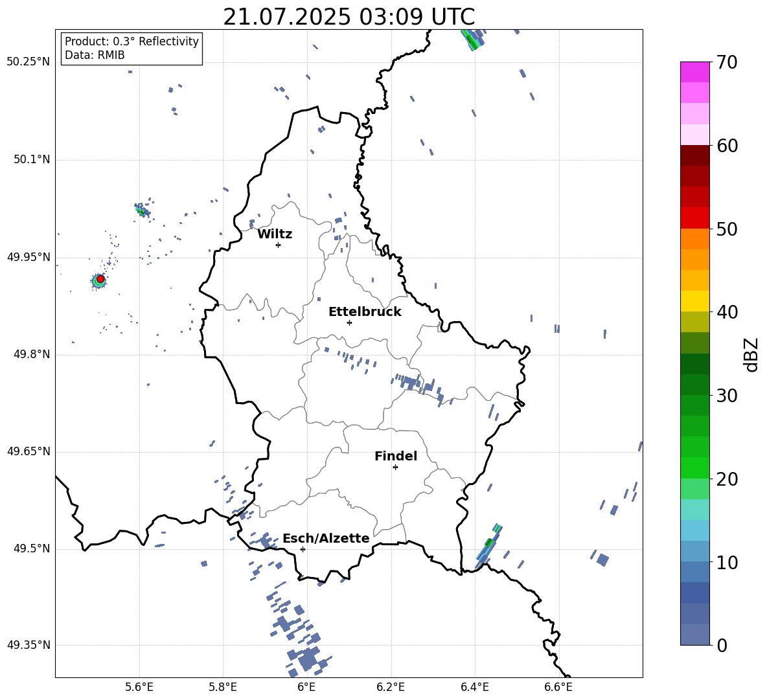767x700 pixels.
Task: Click the colorbar tick value 30
Action: pyautogui.click(x=727, y=396)
